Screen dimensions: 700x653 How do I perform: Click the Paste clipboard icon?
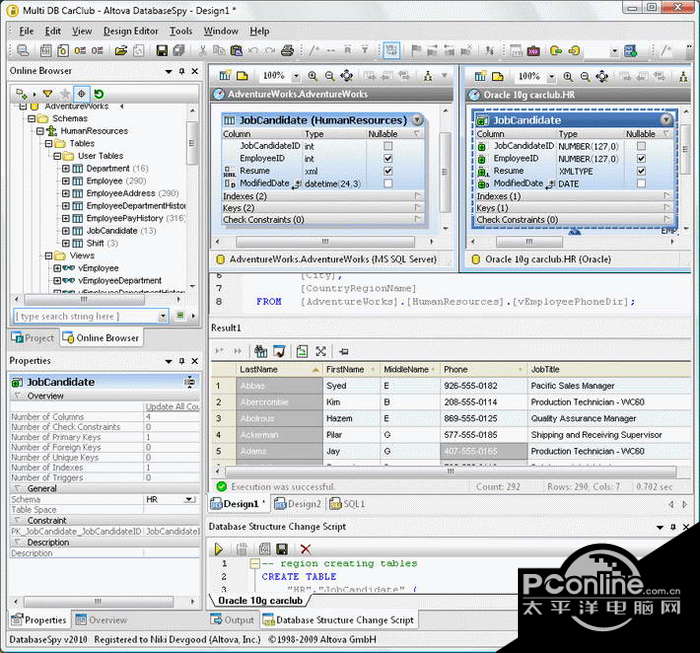[x=236, y=50]
